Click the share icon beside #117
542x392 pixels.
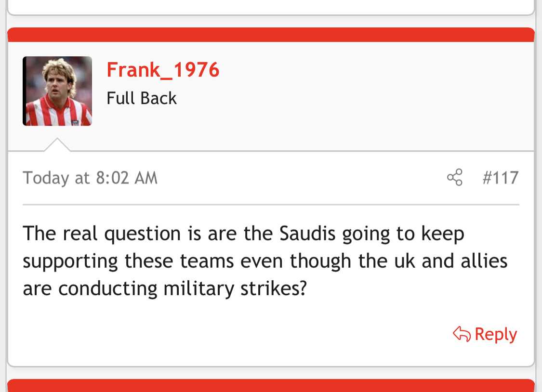pyautogui.click(x=454, y=177)
